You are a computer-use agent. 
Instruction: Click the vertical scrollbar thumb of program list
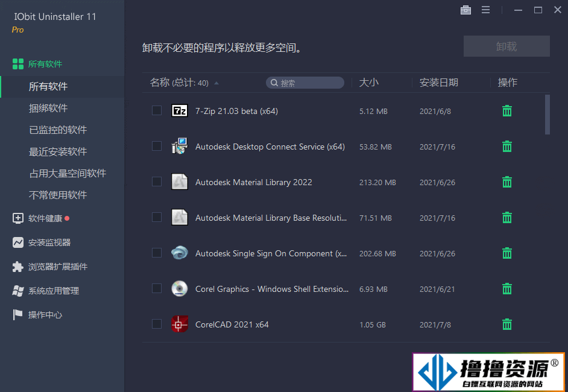(x=547, y=115)
